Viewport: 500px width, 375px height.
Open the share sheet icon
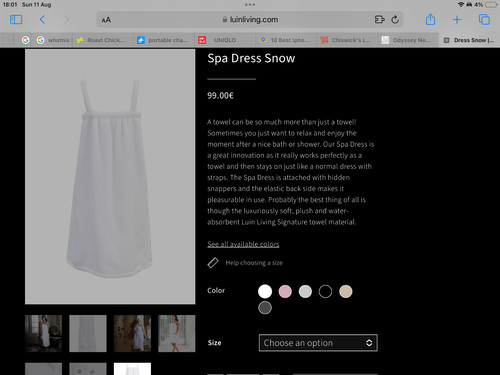(x=430, y=19)
